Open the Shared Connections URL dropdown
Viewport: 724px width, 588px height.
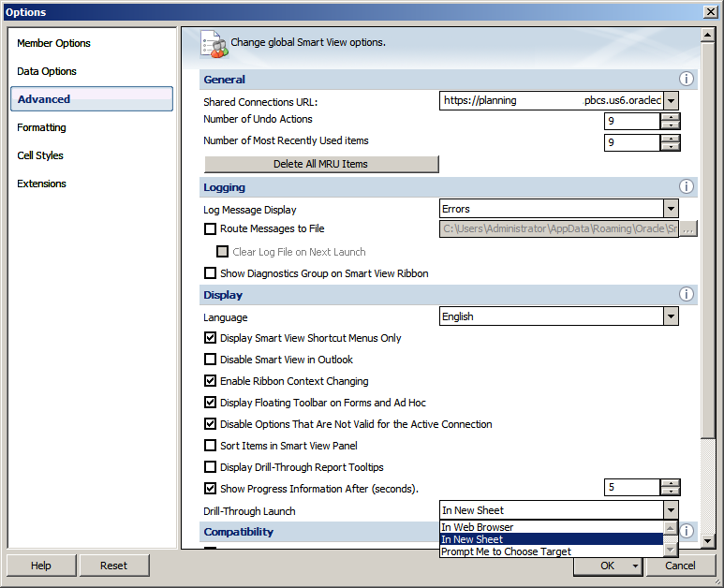(x=671, y=100)
